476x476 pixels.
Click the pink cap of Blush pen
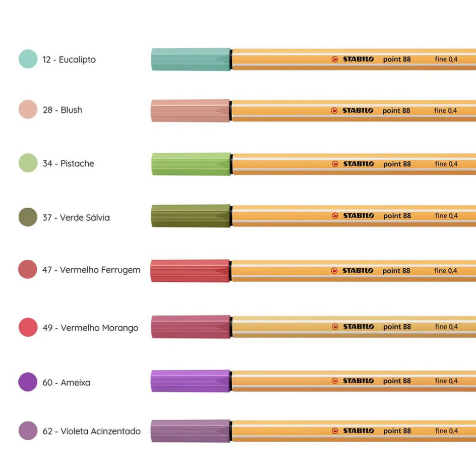(x=191, y=111)
